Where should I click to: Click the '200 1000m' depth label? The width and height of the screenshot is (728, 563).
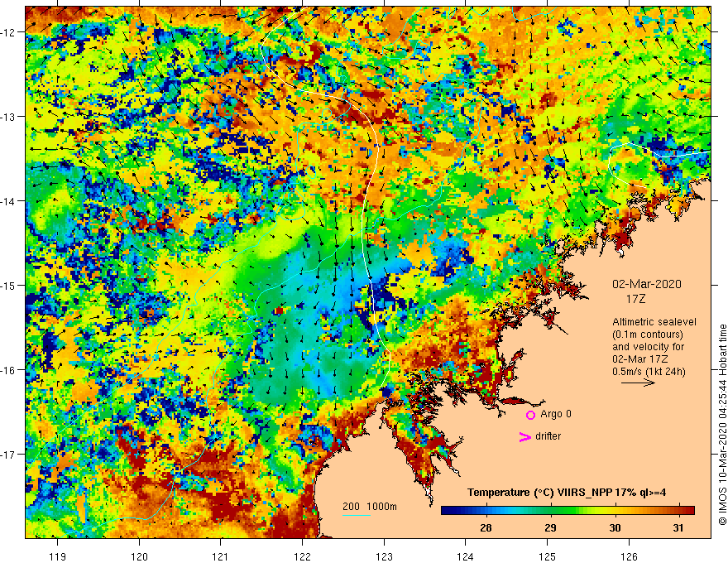point(370,507)
